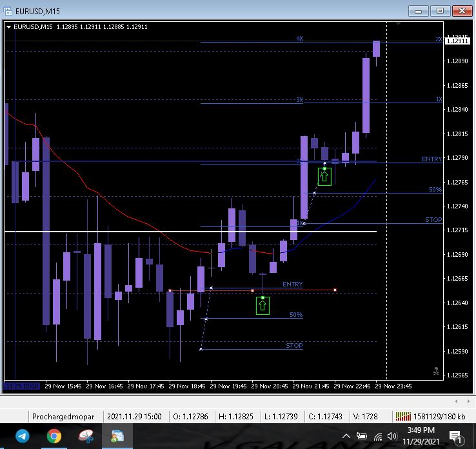
Task: Open the Wi-Fi network tray icon
Action: click(378, 437)
